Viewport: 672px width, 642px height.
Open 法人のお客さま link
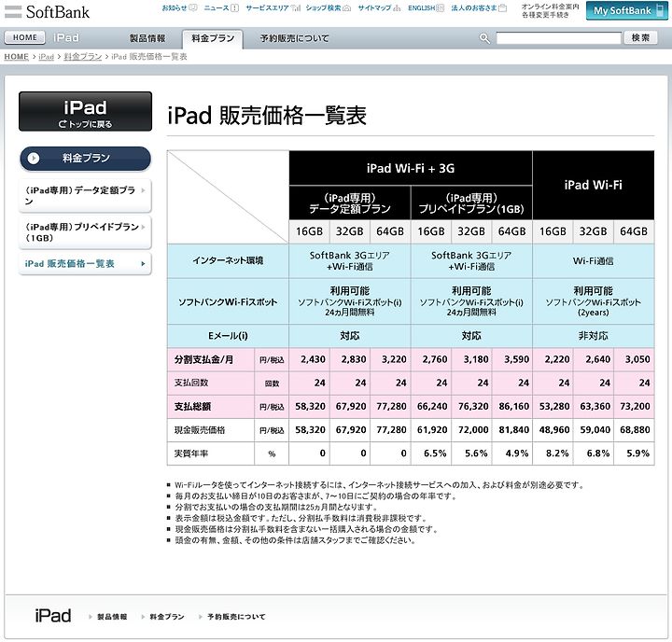click(479, 7)
